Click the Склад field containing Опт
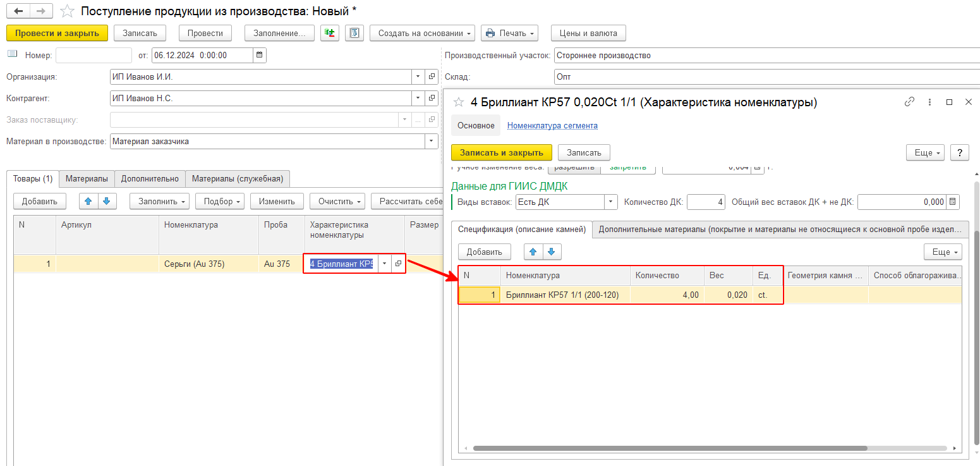980x466 pixels. click(766, 77)
